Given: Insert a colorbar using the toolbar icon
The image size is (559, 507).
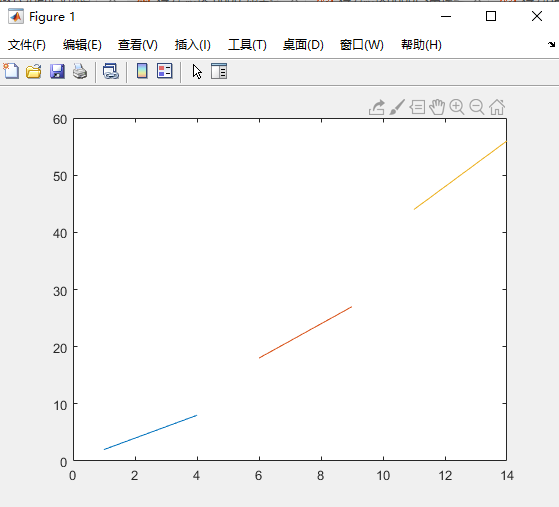Looking at the screenshot, I should 142,71.
